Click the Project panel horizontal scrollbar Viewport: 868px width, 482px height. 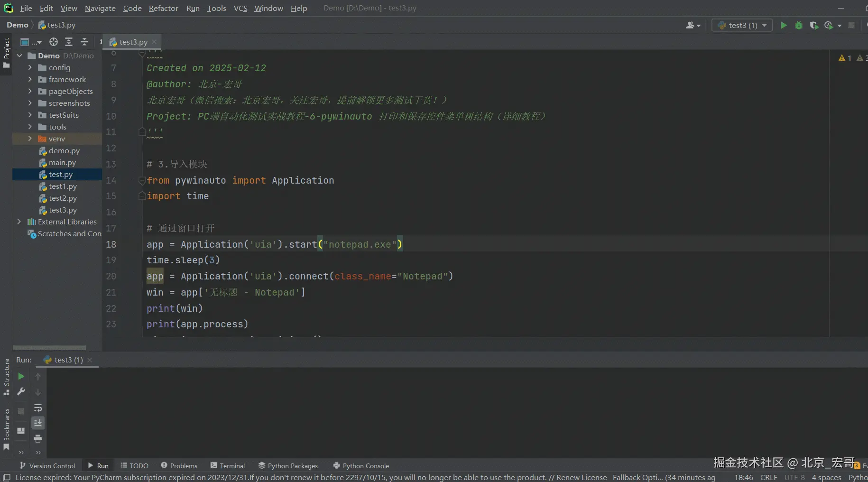[49, 348]
